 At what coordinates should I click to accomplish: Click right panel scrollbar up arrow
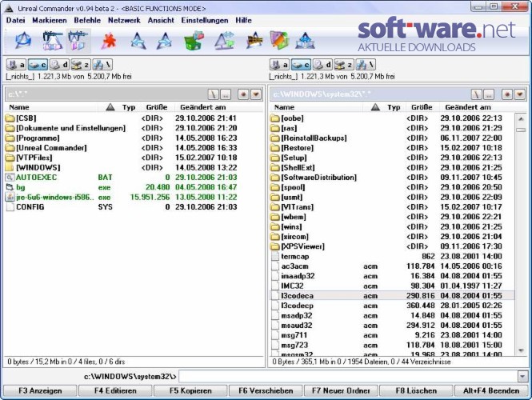(521, 118)
